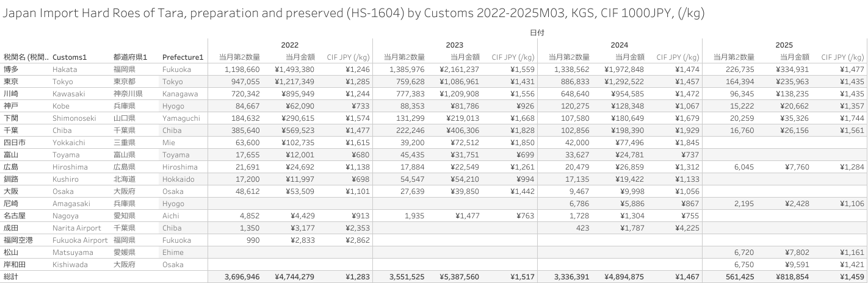Click the report title text
The height and width of the screenshot is (283, 868).
[x=354, y=13]
